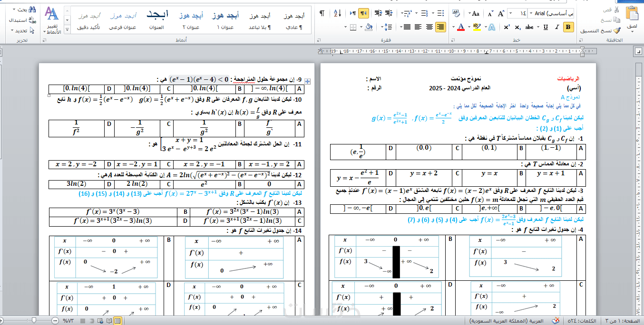Apply the No Spacing (بلا تباعد) style
The image size is (644, 325).
(259, 20)
